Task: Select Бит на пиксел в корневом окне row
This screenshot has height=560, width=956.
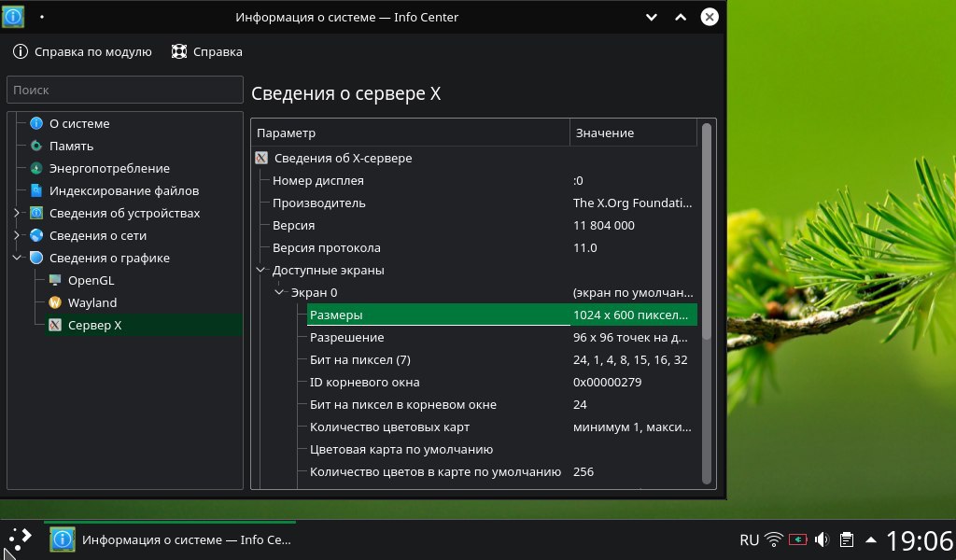Action: 502,405
